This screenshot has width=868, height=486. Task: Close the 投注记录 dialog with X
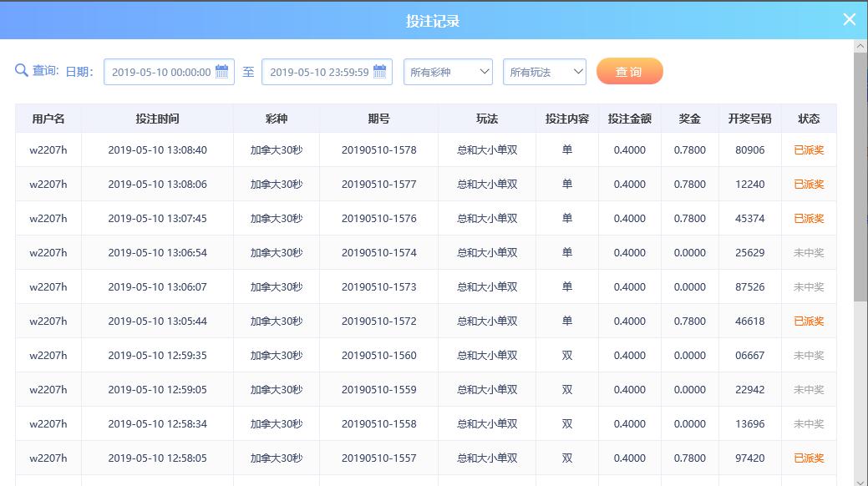[849, 19]
